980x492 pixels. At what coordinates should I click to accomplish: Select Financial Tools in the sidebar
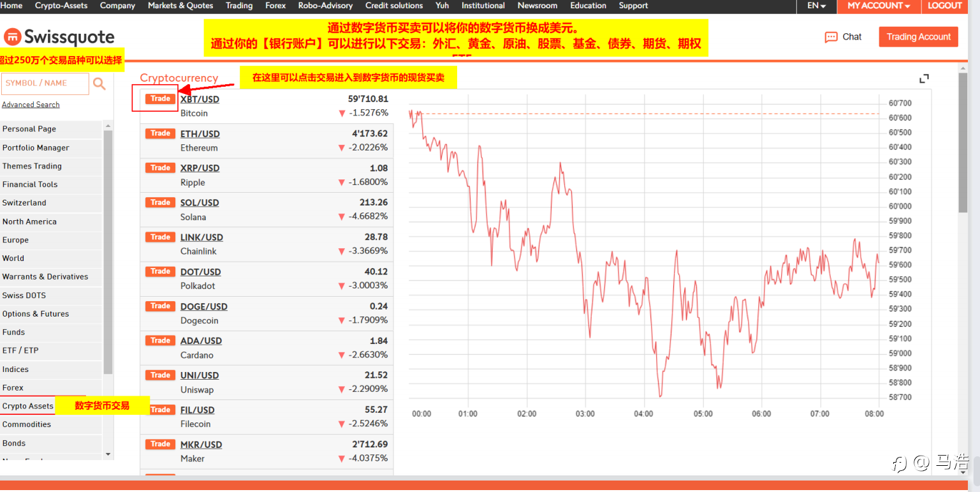[51, 184]
